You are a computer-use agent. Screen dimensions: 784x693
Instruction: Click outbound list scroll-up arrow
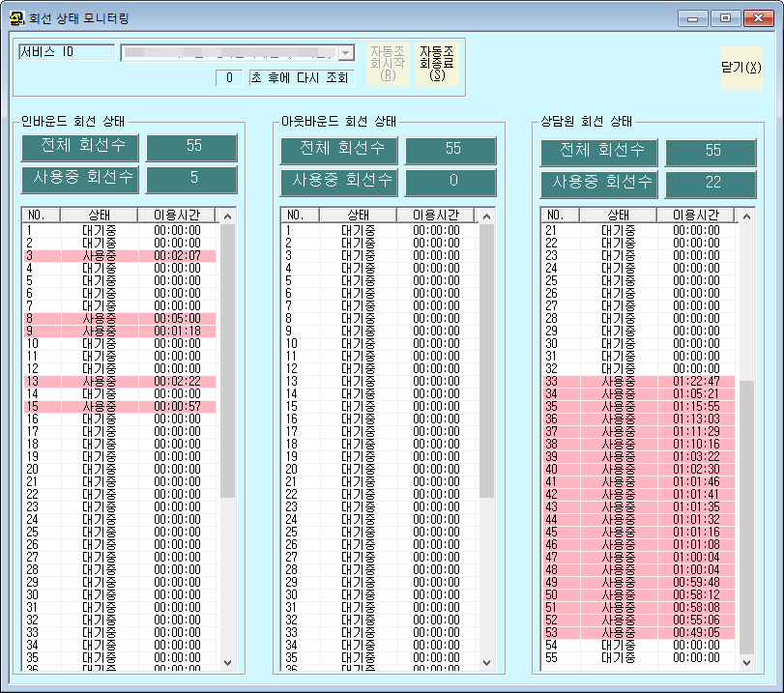tap(486, 217)
